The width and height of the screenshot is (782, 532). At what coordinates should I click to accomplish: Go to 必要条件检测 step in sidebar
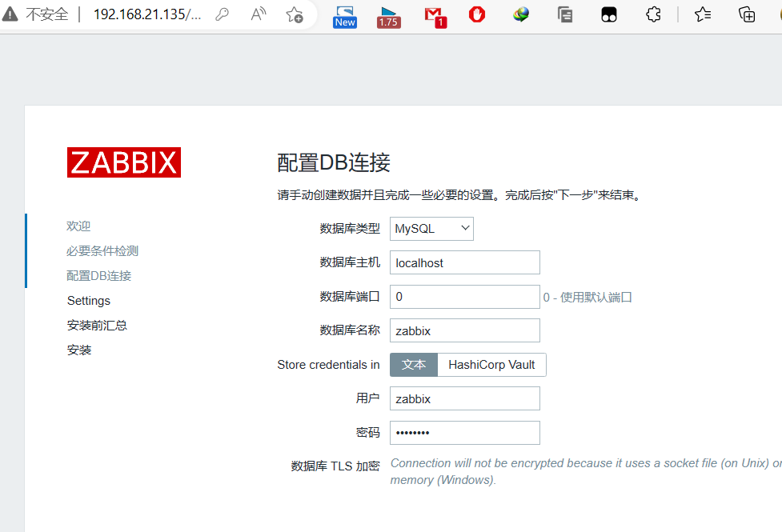(102, 250)
